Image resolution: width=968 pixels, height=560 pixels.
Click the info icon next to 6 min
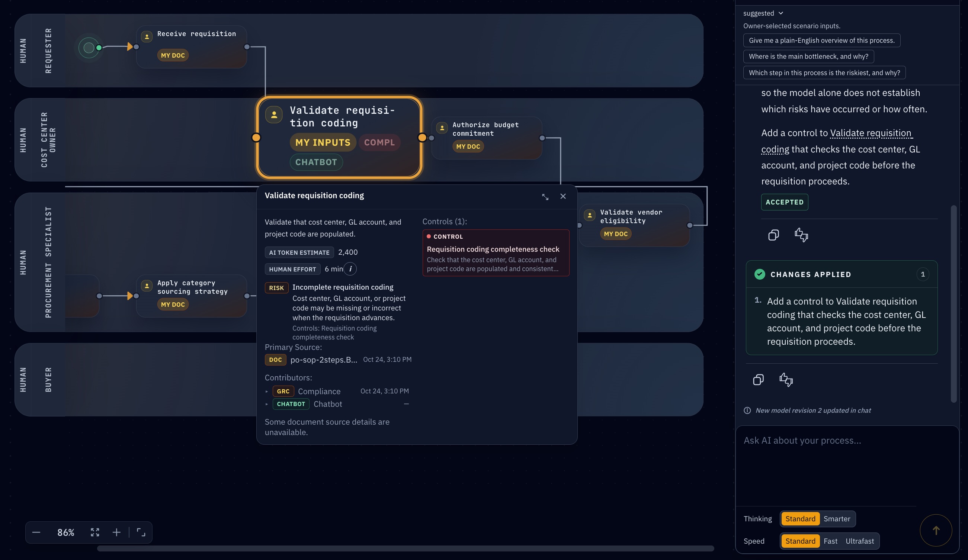coord(350,269)
